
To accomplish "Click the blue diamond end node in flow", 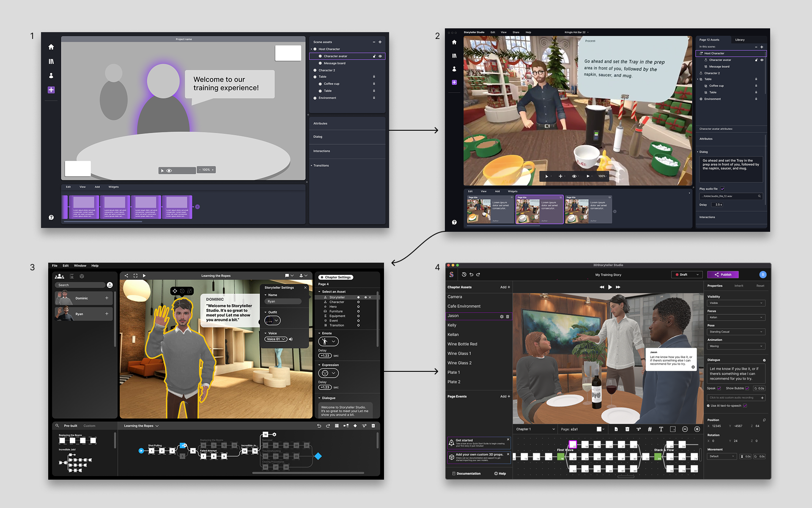I will [x=318, y=456].
